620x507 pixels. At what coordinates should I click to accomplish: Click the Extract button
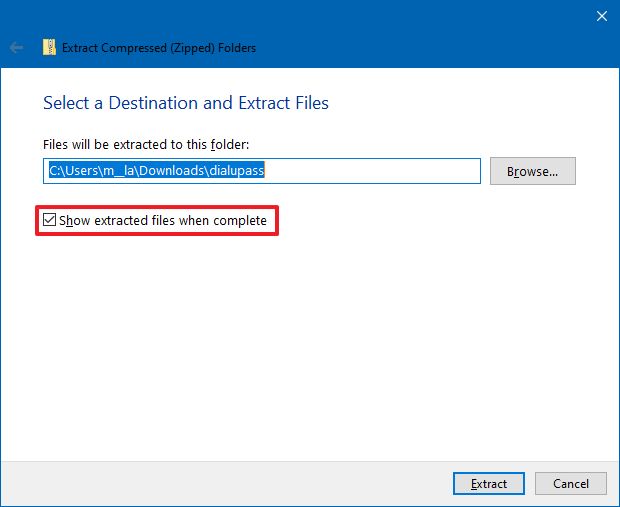[x=489, y=483]
